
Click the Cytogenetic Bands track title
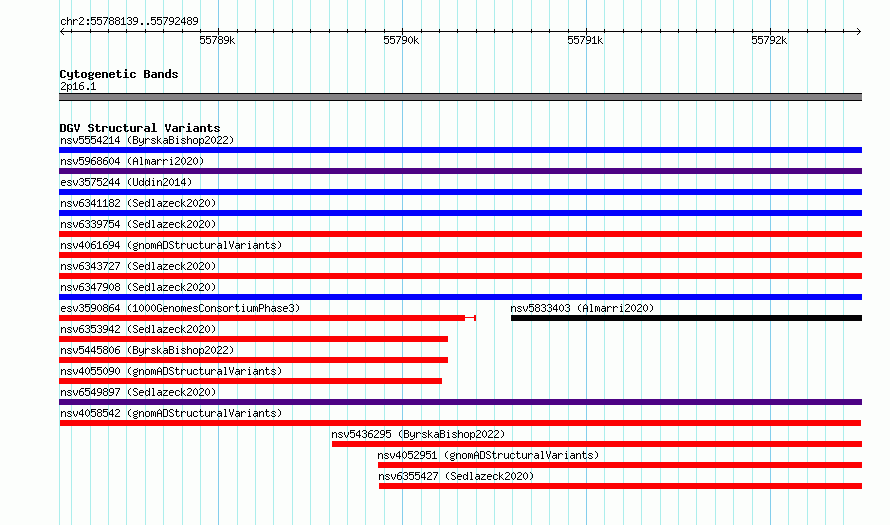(119, 74)
